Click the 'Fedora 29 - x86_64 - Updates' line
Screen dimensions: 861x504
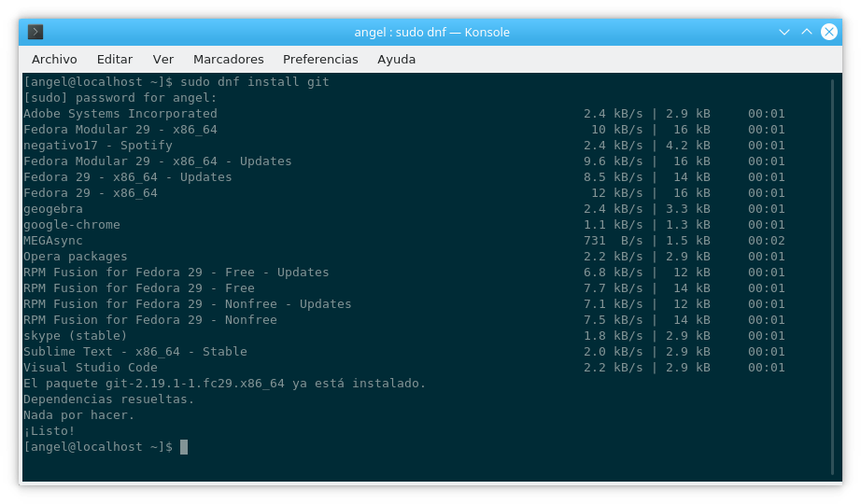coord(127,177)
